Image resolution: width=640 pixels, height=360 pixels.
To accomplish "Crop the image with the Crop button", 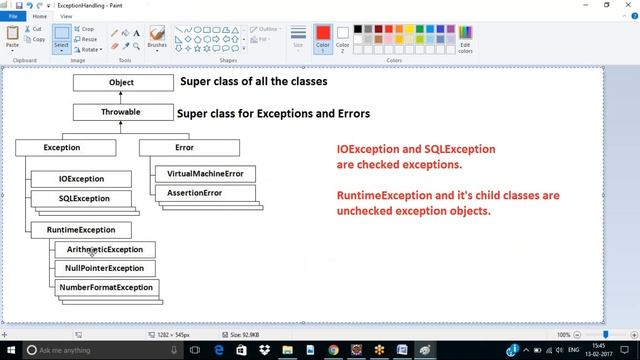I will click(x=84, y=29).
